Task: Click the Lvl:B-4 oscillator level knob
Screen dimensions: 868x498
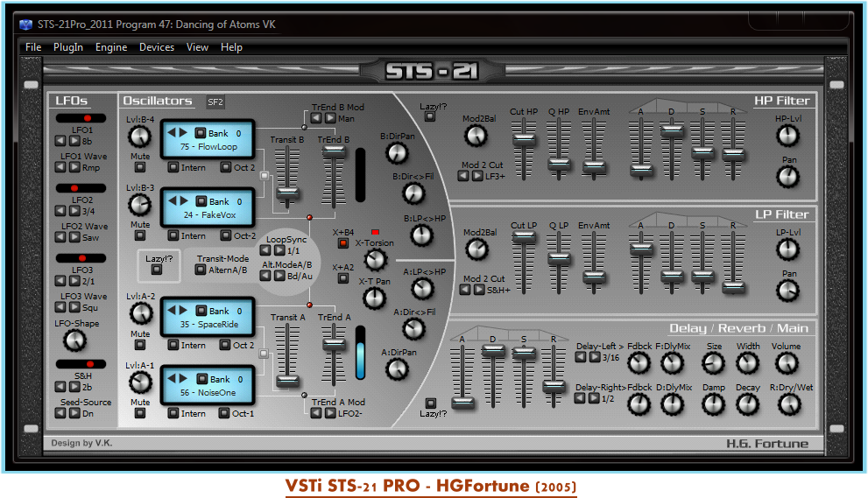Action: (x=139, y=136)
